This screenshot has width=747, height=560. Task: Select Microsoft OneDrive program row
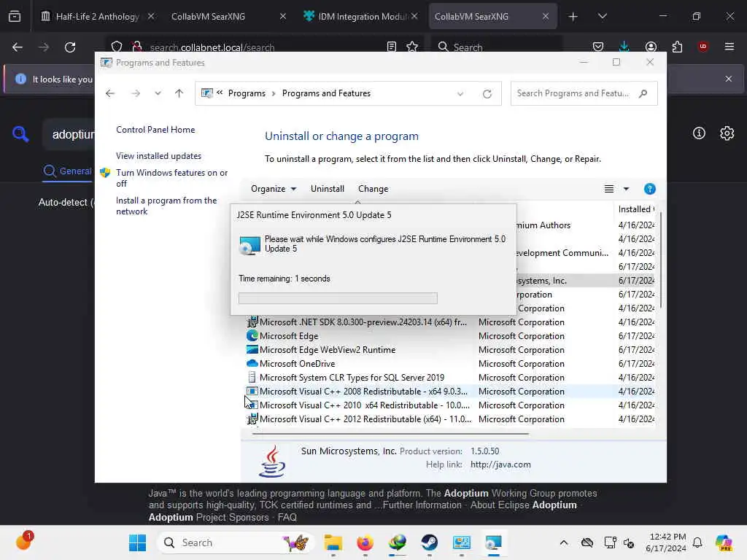coord(450,364)
